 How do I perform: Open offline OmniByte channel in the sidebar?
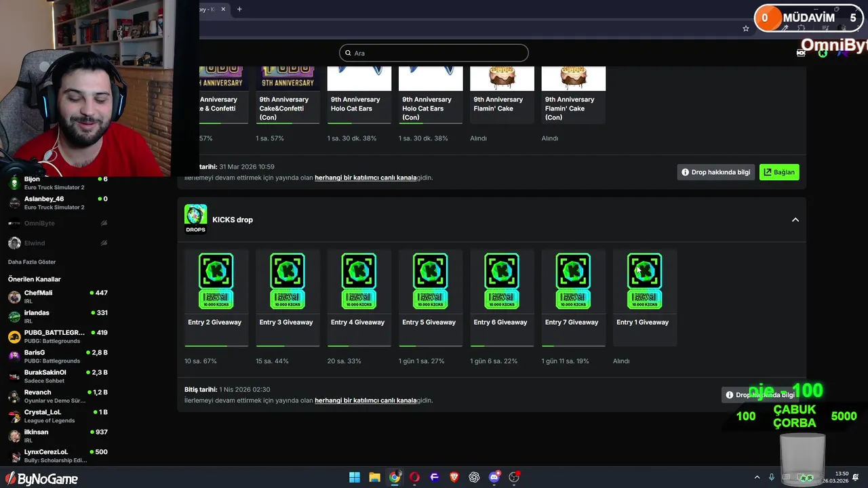58,223
